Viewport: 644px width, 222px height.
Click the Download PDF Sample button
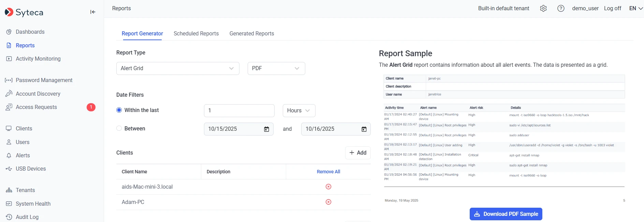(506, 214)
